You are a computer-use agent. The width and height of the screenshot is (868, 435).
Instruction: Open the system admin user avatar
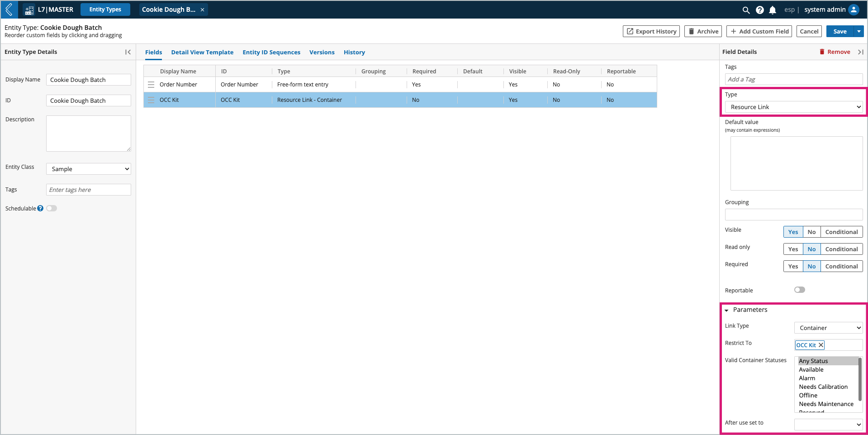tap(854, 10)
